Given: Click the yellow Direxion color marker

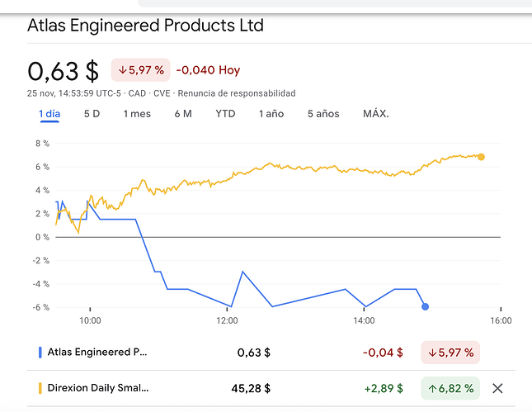Looking at the screenshot, I should [40, 388].
